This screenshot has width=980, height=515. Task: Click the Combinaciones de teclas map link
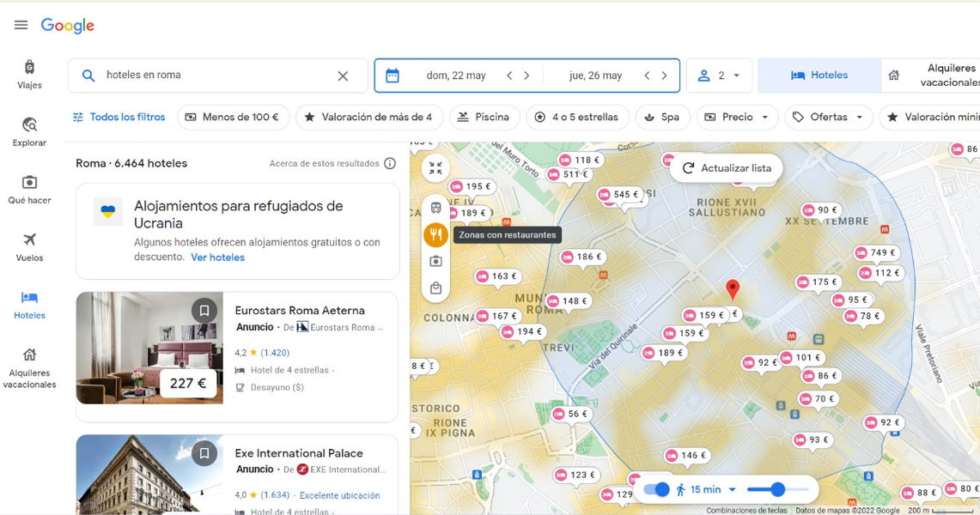click(747, 511)
